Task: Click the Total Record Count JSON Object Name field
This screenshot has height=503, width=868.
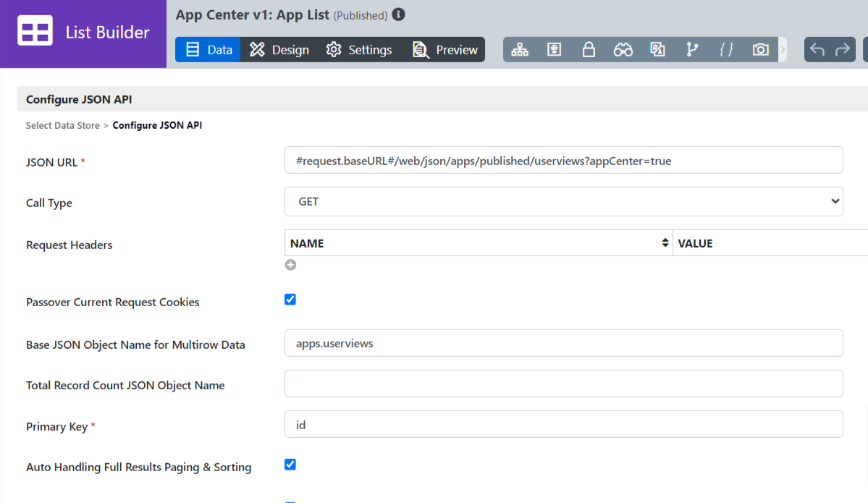Action: click(563, 384)
